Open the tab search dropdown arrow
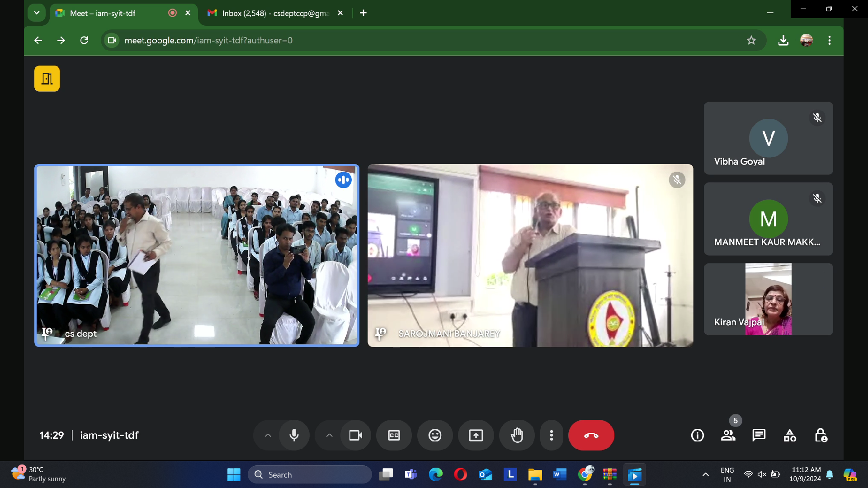This screenshot has width=868, height=488. pos(37,13)
